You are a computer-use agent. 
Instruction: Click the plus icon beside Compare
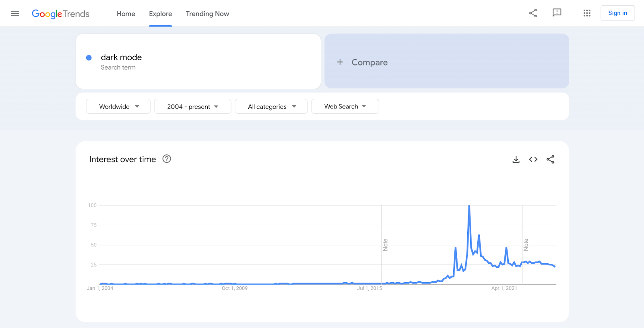pyautogui.click(x=340, y=62)
